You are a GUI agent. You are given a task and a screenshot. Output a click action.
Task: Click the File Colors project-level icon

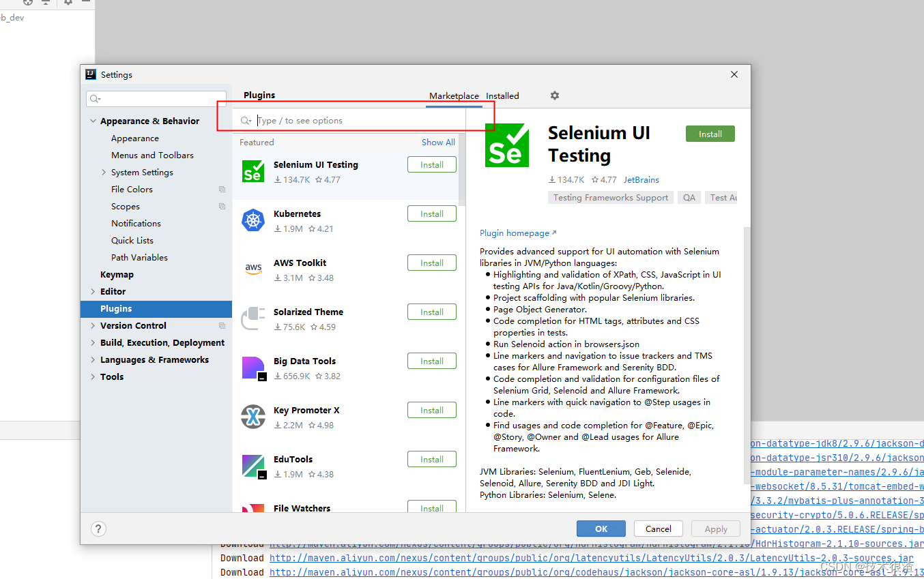click(x=222, y=190)
